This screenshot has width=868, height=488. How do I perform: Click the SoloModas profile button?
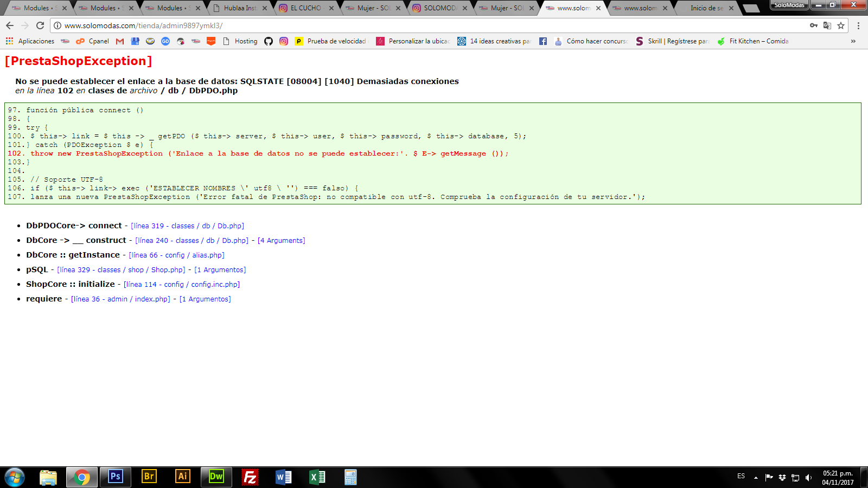click(789, 5)
